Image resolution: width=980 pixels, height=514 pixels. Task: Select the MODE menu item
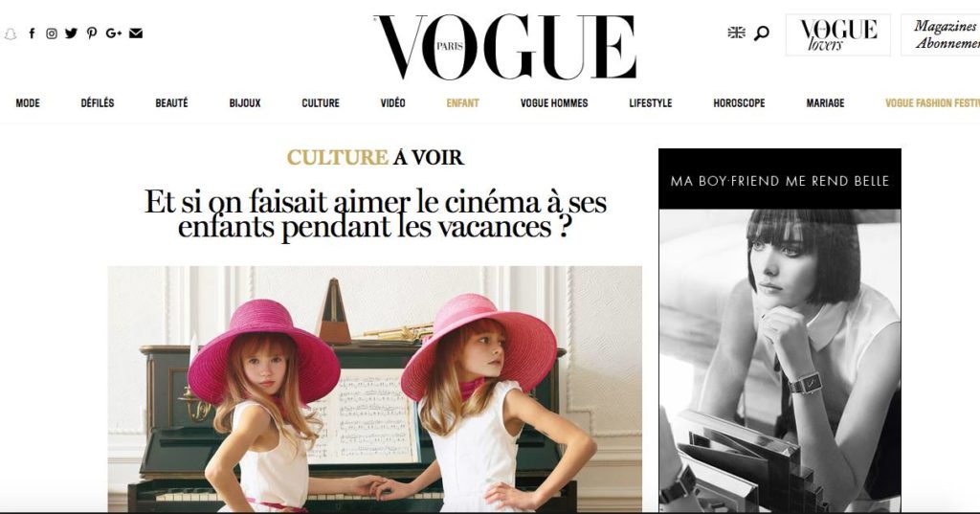point(28,103)
